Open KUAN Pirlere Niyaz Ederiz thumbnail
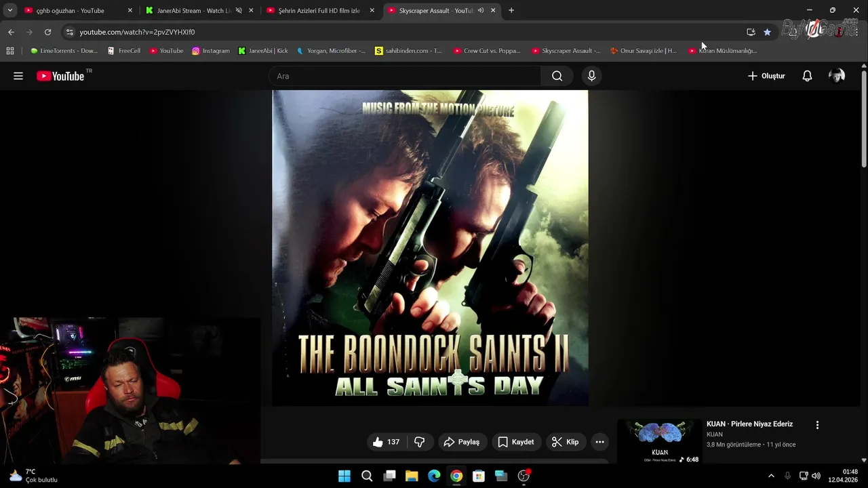This screenshot has height=488, width=868. (660, 442)
